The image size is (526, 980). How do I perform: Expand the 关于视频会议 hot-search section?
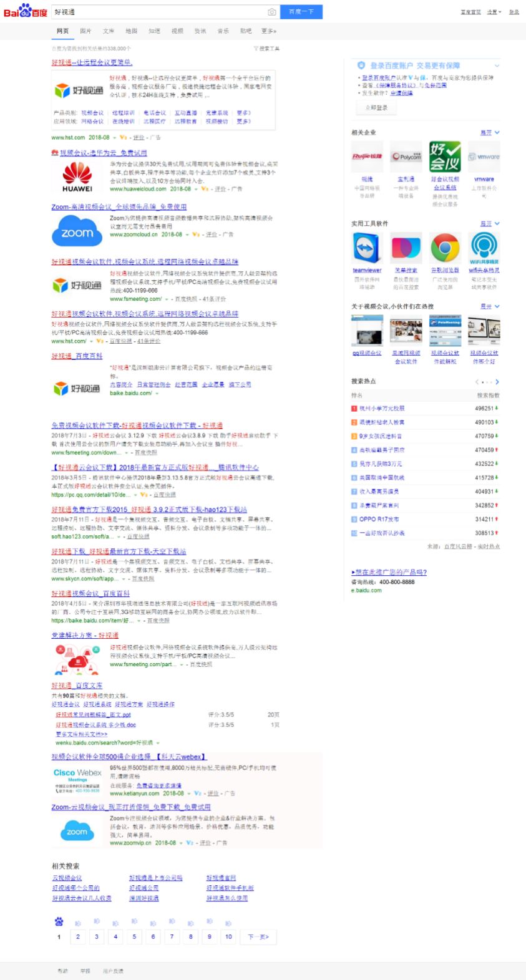490,306
